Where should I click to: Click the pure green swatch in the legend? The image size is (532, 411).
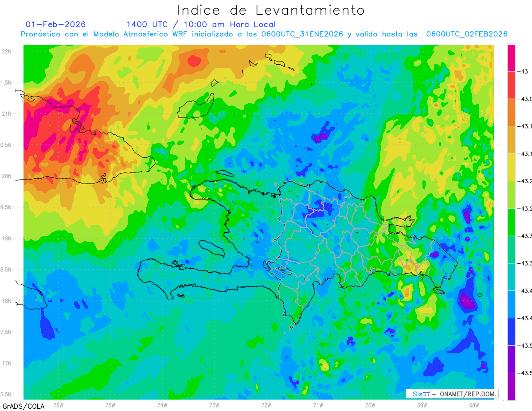click(x=511, y=222)
